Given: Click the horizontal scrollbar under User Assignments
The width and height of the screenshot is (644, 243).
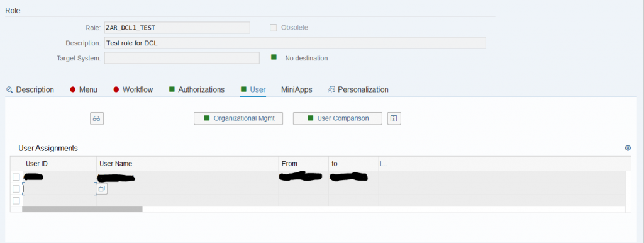Looking at the screenshot, I should pos(82,209).
